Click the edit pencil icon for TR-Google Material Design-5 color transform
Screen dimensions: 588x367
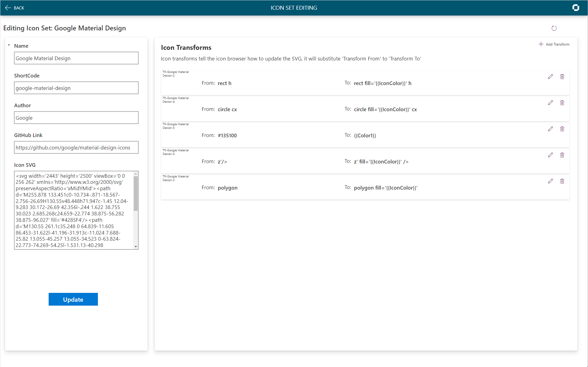[549, 129]
